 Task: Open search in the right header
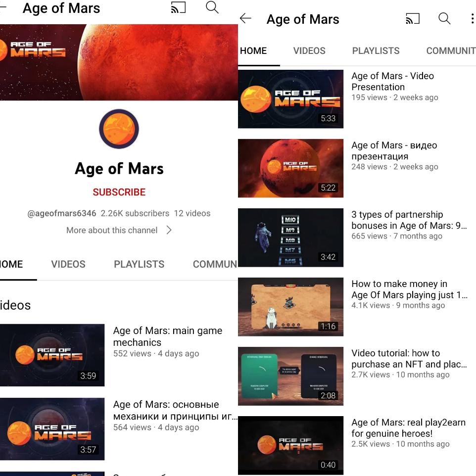444,18
